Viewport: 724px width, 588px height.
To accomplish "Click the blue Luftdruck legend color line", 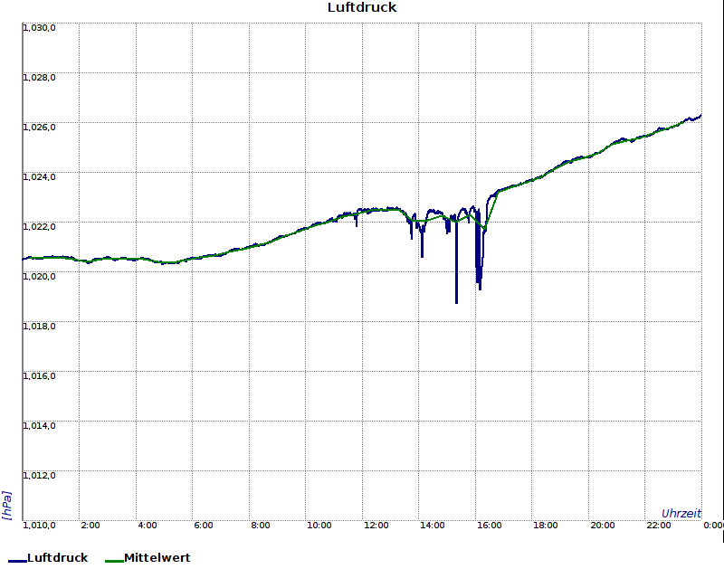I will tap(17, 561).
